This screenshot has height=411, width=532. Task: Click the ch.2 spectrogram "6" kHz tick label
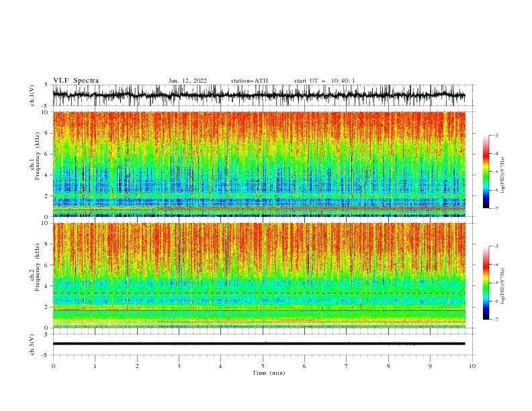pos(47,265)
